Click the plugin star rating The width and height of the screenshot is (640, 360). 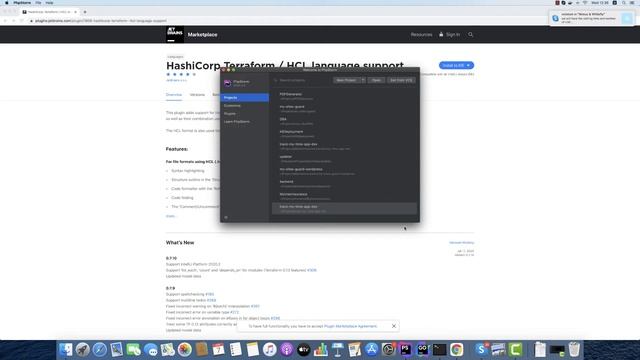click(181, 74)
